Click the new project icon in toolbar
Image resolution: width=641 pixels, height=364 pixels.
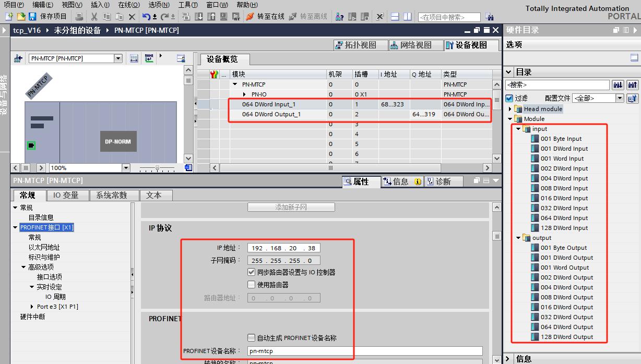coord(8,17)
